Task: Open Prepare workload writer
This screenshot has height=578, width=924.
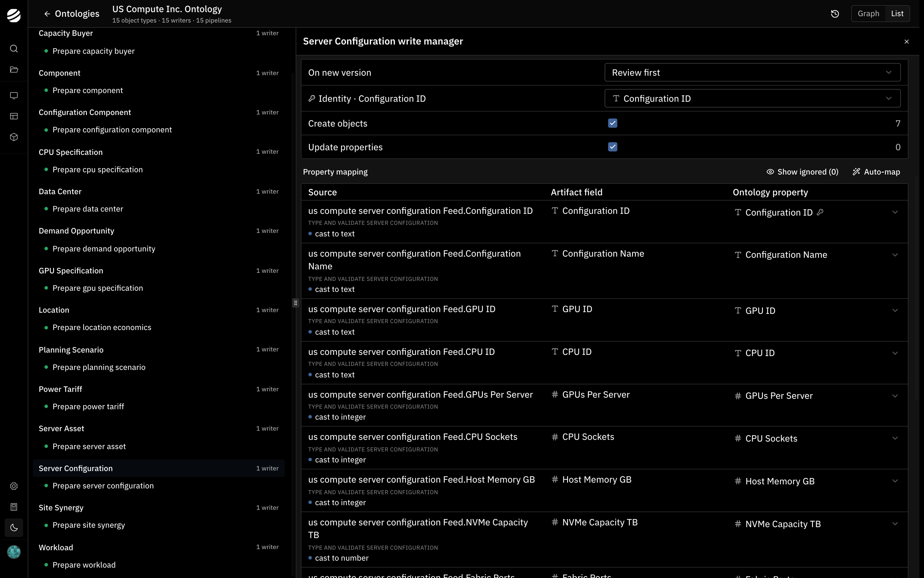Action: click(x=84, y=565)
